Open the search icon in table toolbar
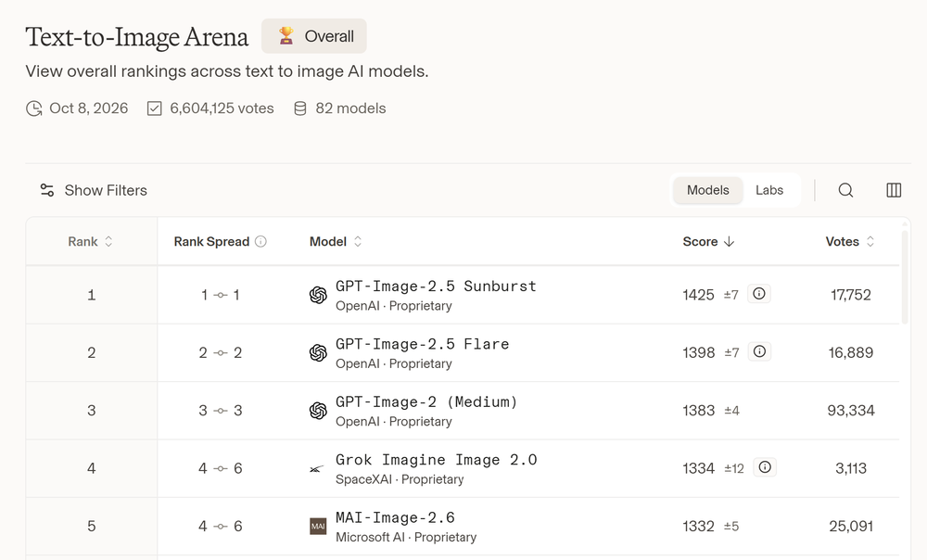The height and width of the screenshot is (560, 927). tap(845, 190)
